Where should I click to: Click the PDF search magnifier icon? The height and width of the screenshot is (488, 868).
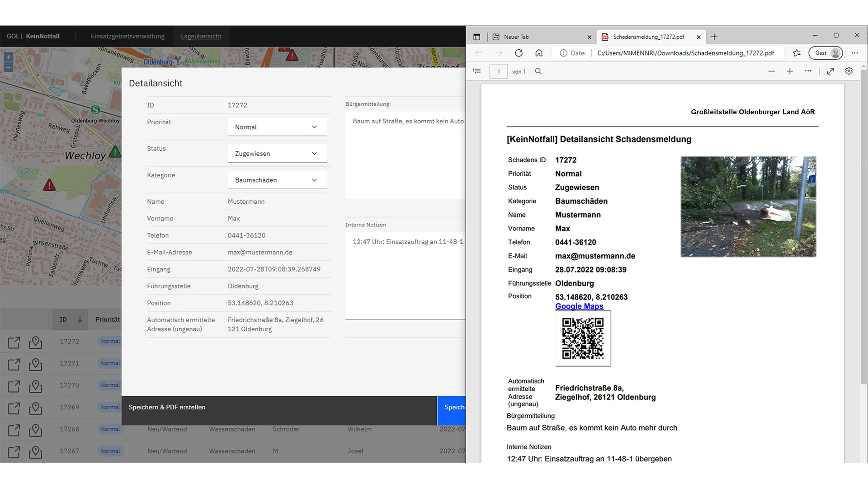coord(538,71)
